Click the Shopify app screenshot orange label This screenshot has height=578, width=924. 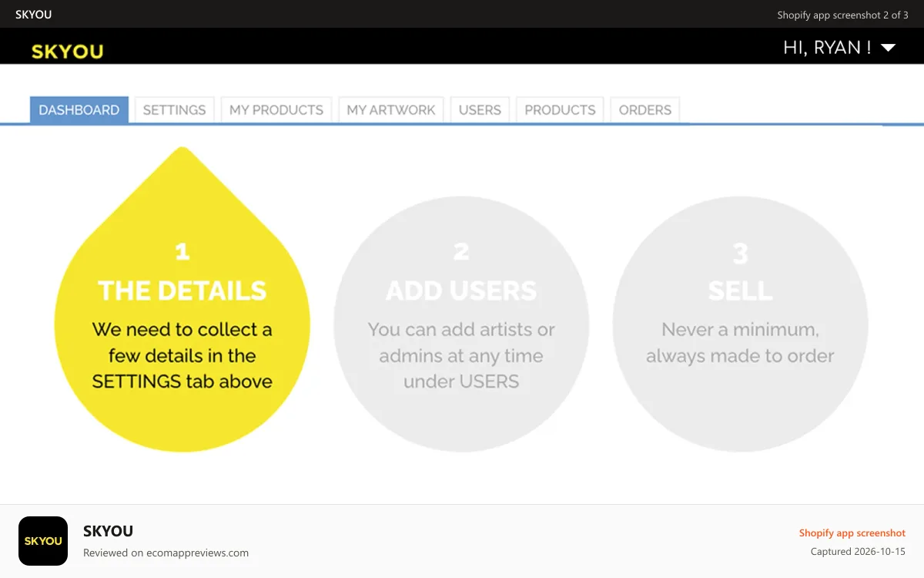pos(852,533)
